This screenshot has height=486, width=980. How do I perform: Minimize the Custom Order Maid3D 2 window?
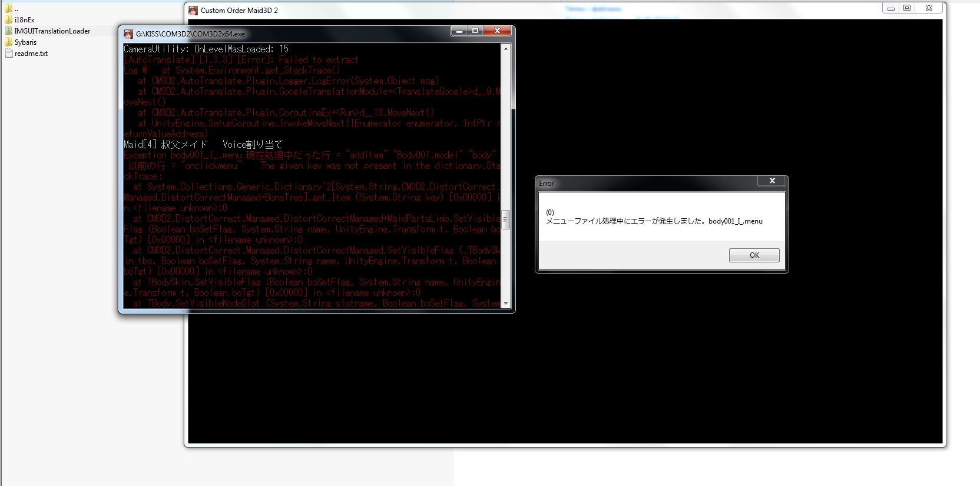[x=890, y=8]
